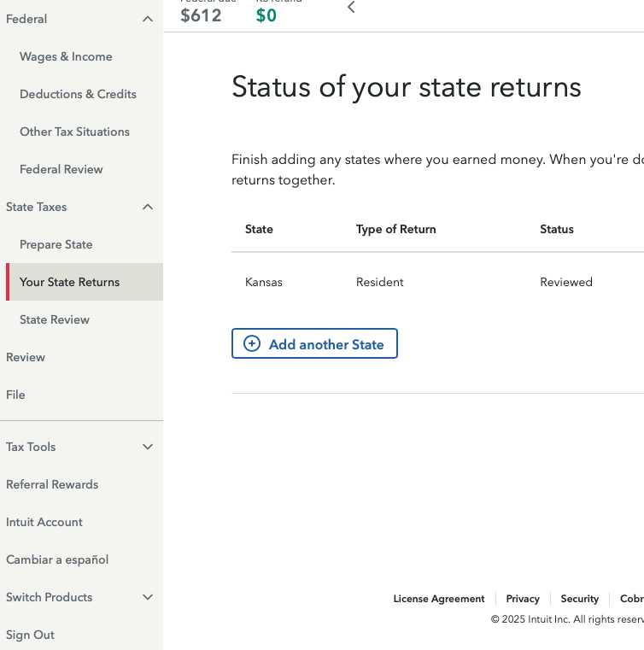Select Federal Review in sidebar

coord(61,170)
